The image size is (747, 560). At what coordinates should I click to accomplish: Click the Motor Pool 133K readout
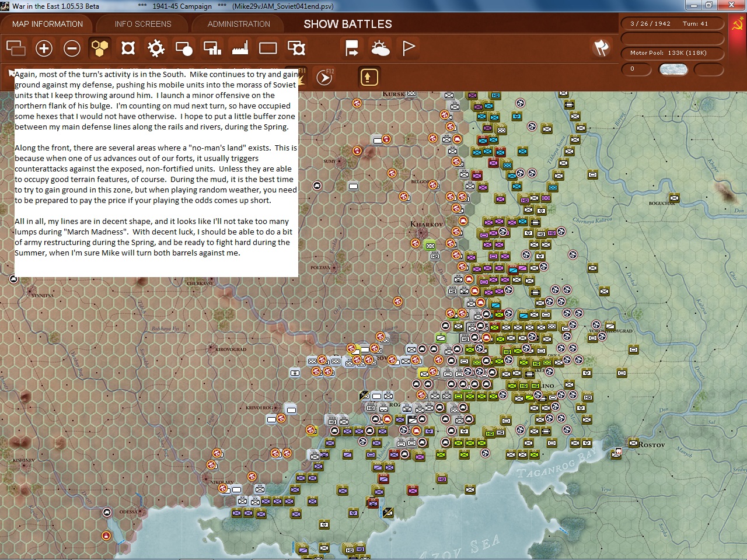click(x=672, y=52)
